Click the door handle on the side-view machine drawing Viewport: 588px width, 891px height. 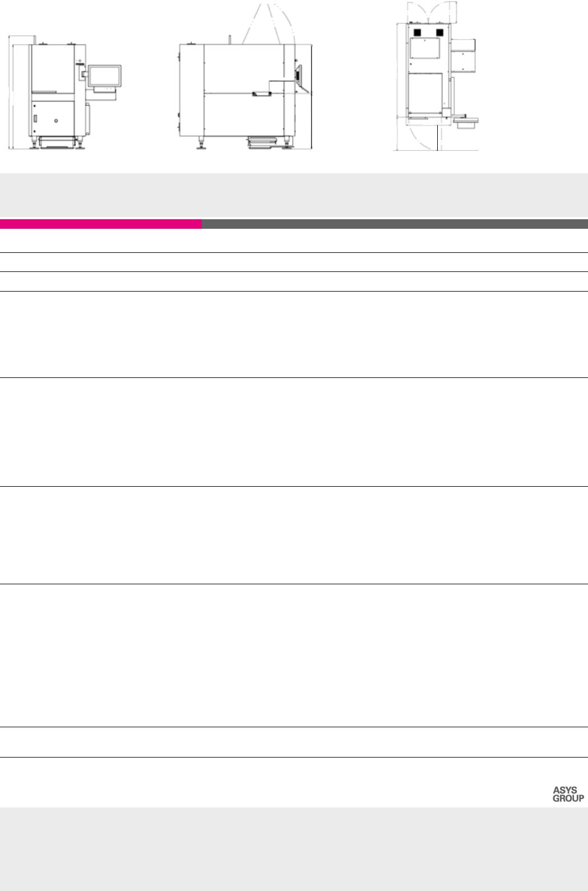[261, 94]
